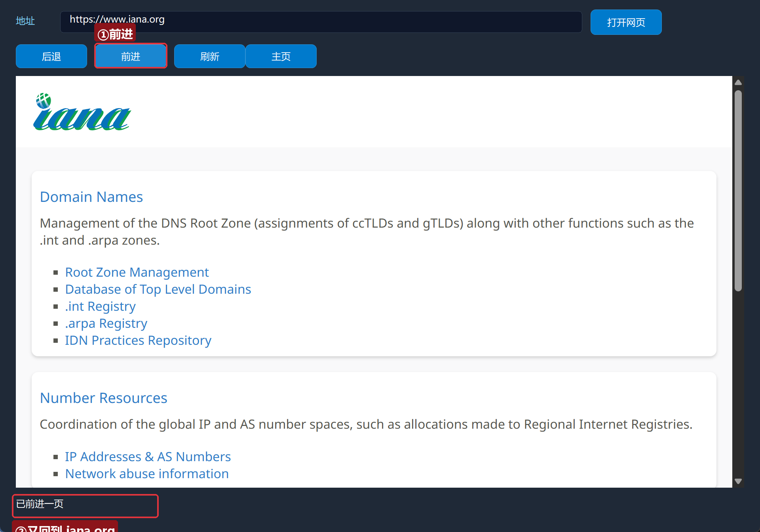760x532 pixels.
Task: Open Network abuse information link
Action: coord(147,474)
